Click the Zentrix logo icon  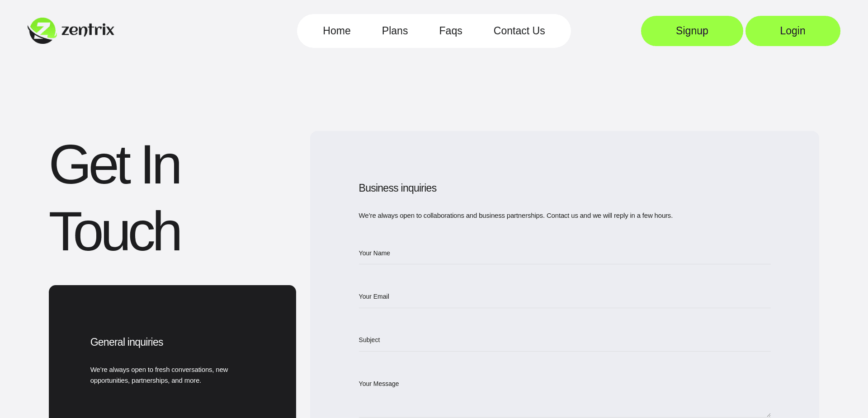(42, 31)
